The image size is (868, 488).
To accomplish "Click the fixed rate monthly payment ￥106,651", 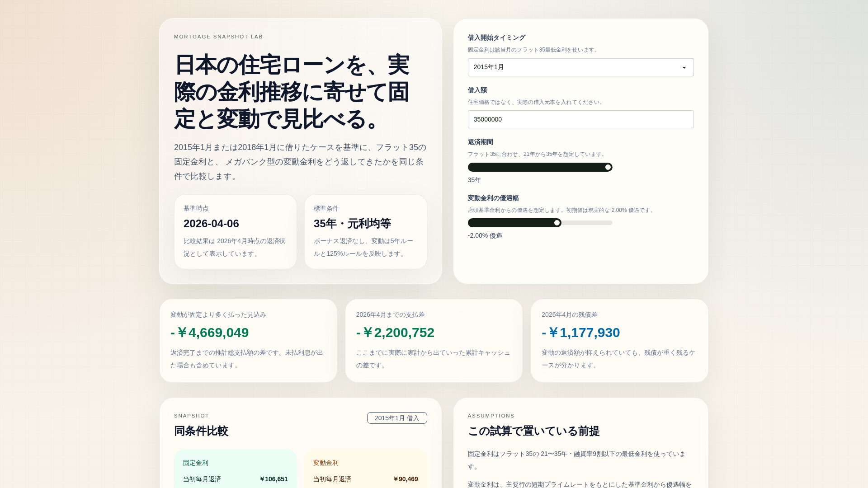I will [x=274, y=479].
